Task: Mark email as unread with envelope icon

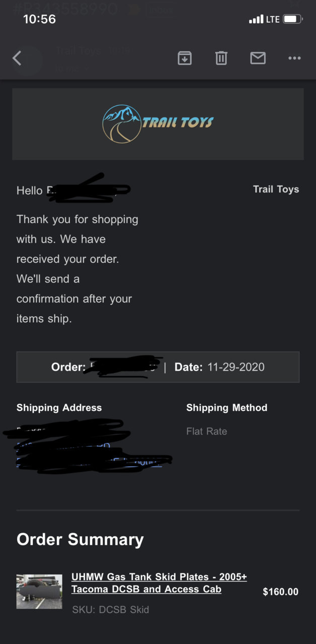Action: (258, 58)
